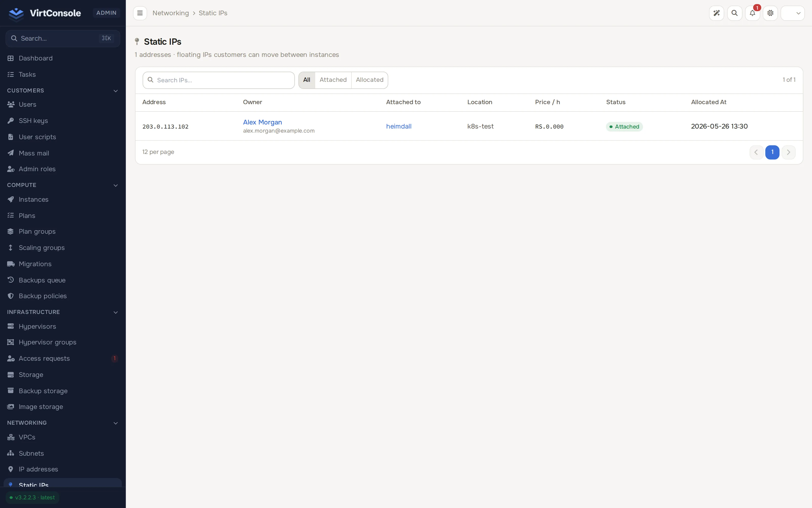Go to Image storage
The width and height of the screenshot is (812, 508).
[63, 407]
